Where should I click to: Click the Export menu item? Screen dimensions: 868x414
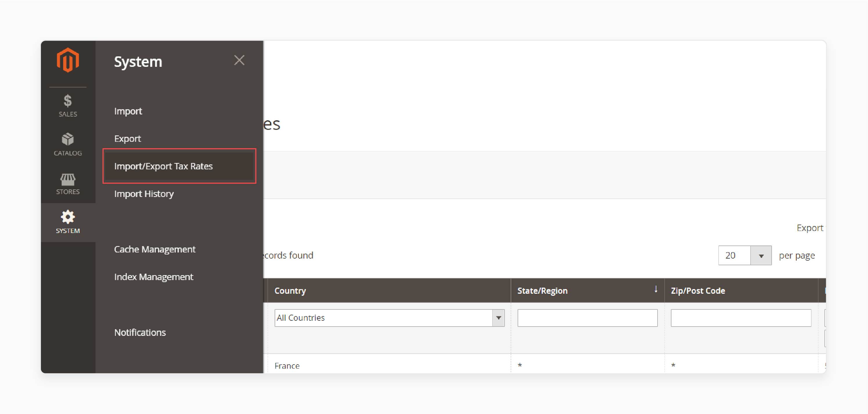[128, 138]
